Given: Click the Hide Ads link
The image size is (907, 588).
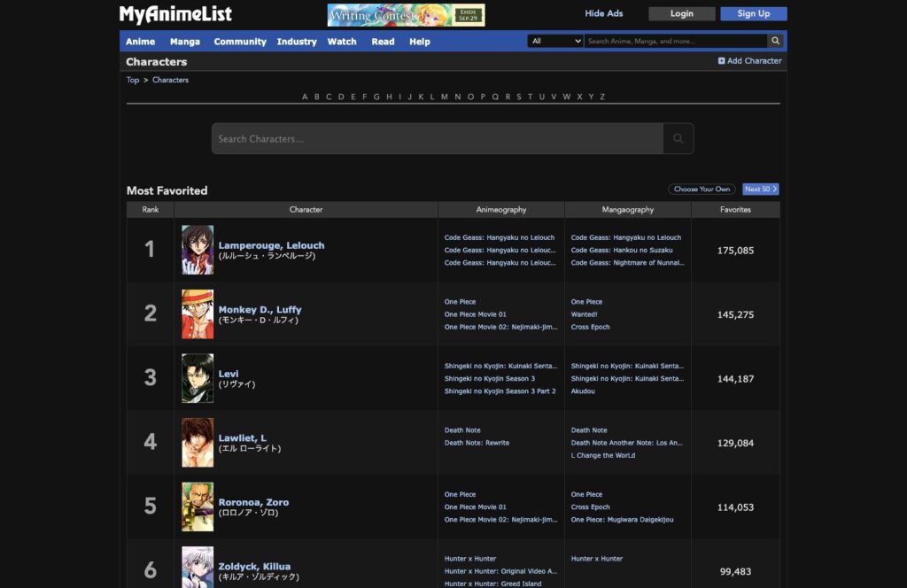Looking at the screenshot, I should (x=603, y=13).
